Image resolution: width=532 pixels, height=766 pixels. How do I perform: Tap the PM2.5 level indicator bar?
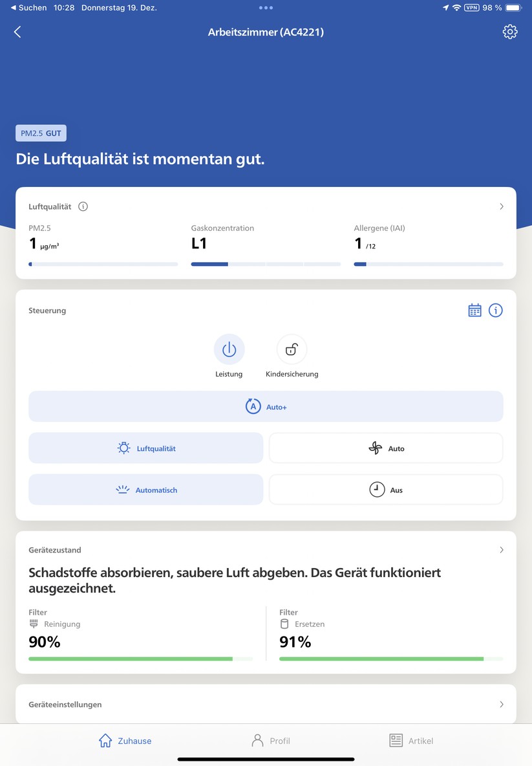[x=103, y=264]
